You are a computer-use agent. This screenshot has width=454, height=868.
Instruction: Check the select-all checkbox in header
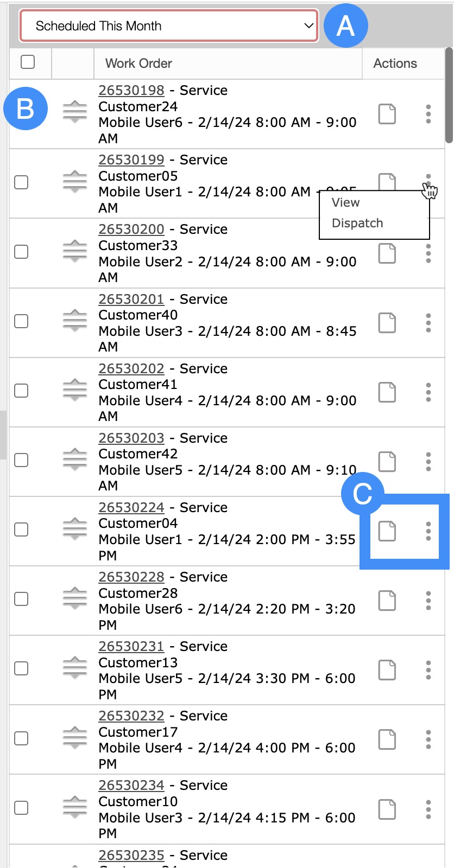click(x=28, y=62)
